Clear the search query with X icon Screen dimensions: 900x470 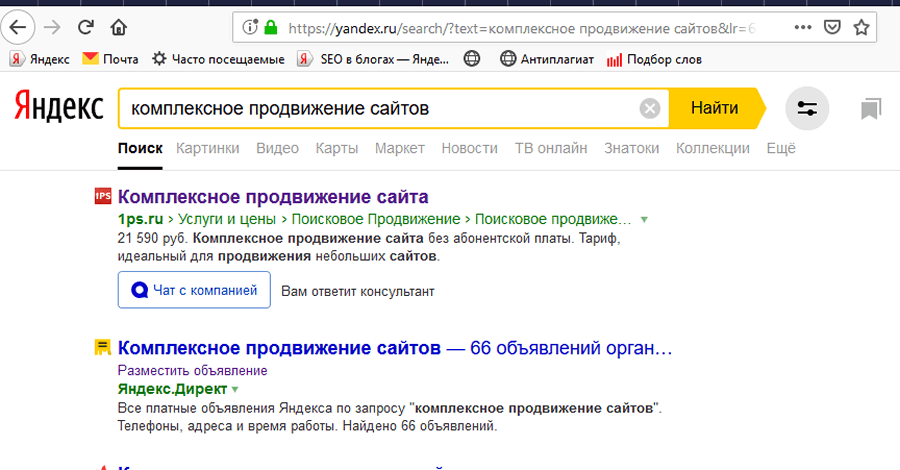pyautogui.click(x=650, y=108)
